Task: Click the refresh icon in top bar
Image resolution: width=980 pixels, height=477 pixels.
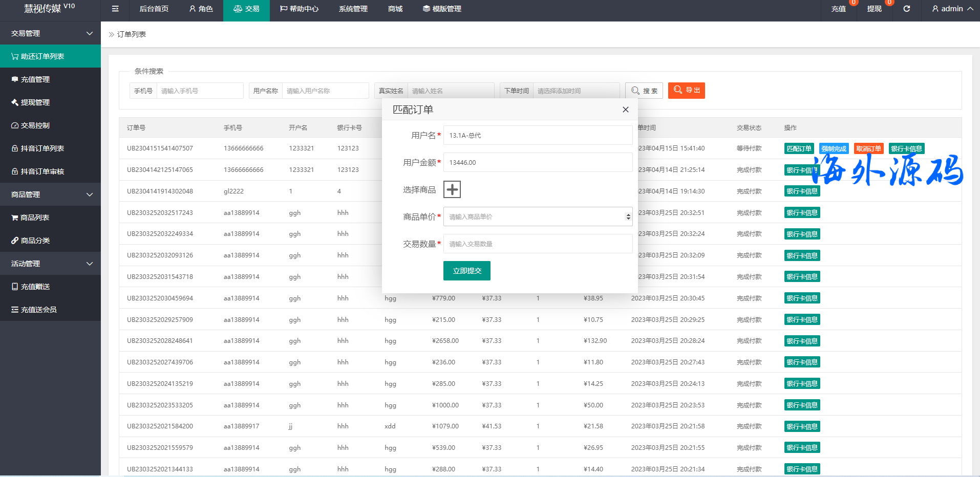Action: coord(906,9)
